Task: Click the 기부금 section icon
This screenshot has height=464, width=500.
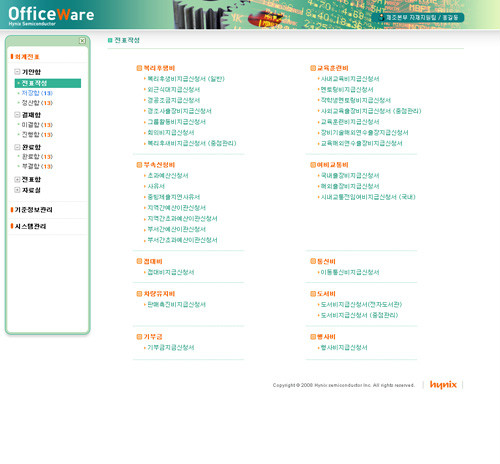Action: coord(139,337)
